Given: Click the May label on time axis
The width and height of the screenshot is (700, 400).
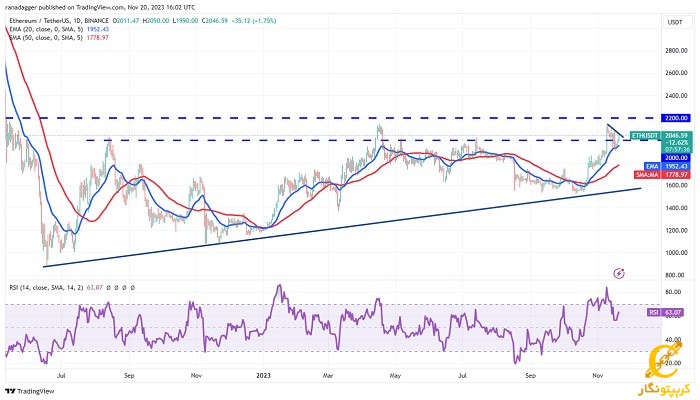Looking at the screenshot, I should pos(395,375).
